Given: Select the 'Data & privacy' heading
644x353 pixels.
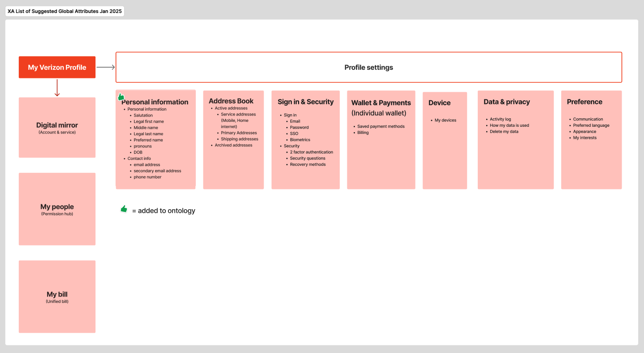Looking at the screenshot, I should [x=507, y=102].
